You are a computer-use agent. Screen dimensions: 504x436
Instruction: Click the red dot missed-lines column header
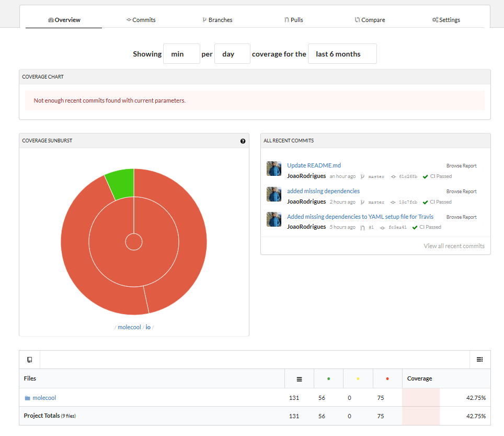(x=387, y=379)
